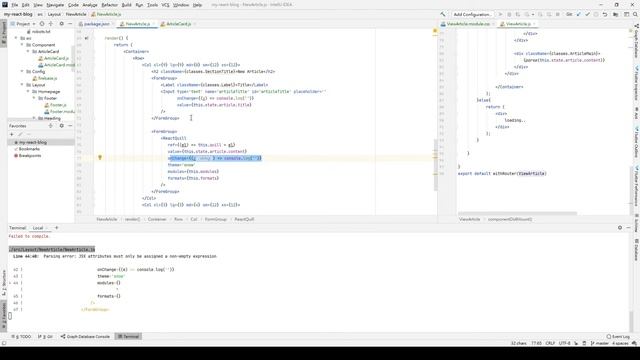This screenshot has height=360, width=640.
Task: Collapse the src folder in project tree
Action: (16, 38)
